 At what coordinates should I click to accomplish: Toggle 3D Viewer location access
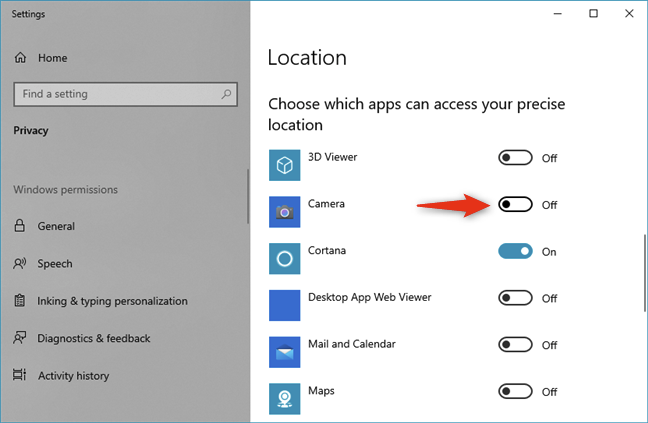(x=515, y=158)
